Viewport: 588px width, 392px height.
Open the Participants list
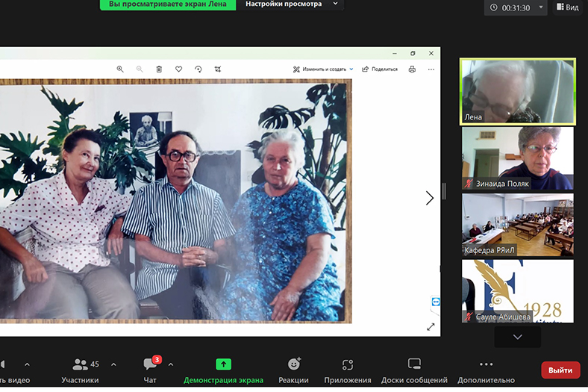click(x=80, y=365)
